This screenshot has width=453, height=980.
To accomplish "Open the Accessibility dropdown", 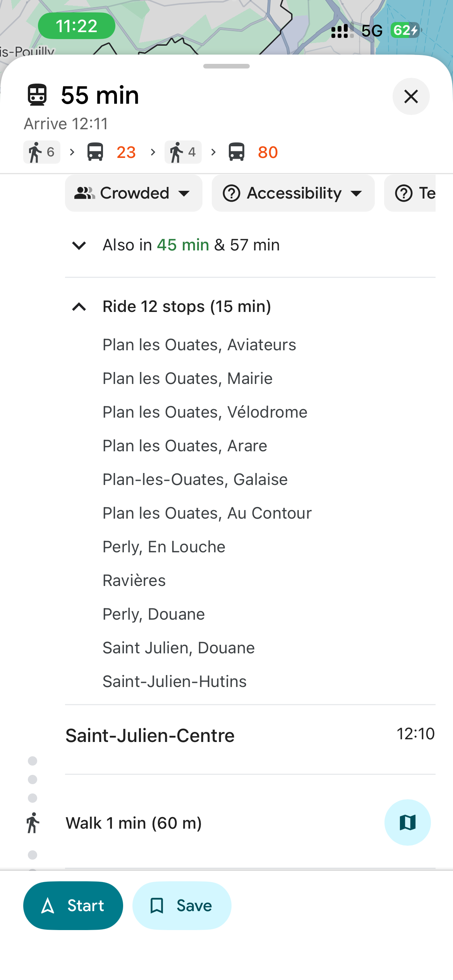I will point(293,193).
